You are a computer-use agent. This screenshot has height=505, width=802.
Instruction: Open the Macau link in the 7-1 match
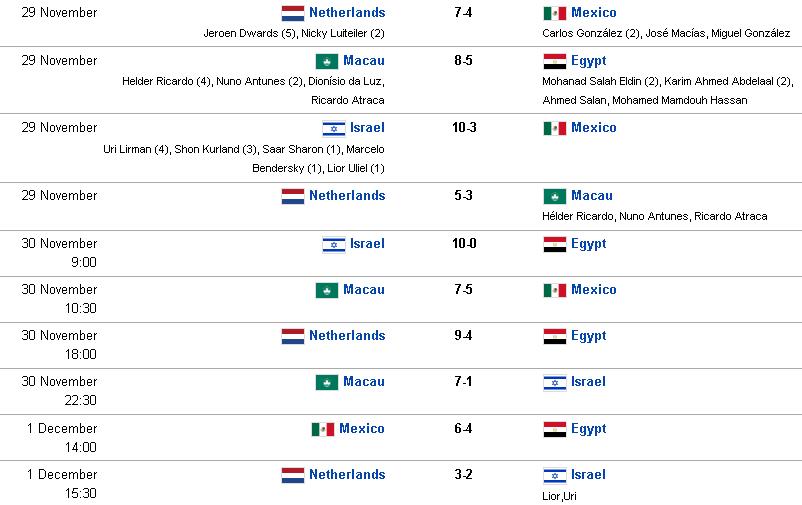[x=364, y=382]
